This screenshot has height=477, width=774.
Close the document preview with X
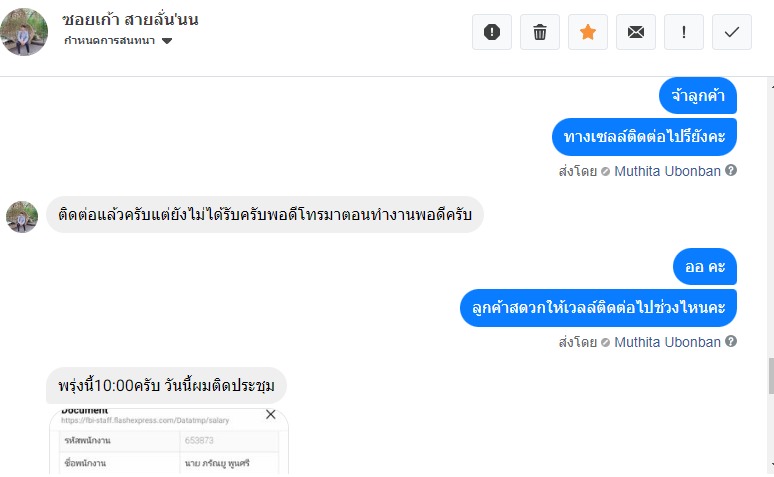click(270, 414)
